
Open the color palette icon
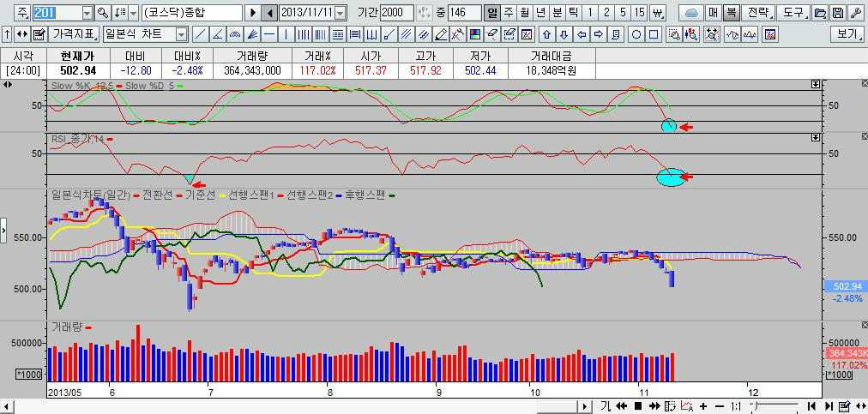click(x=475, y=34)
